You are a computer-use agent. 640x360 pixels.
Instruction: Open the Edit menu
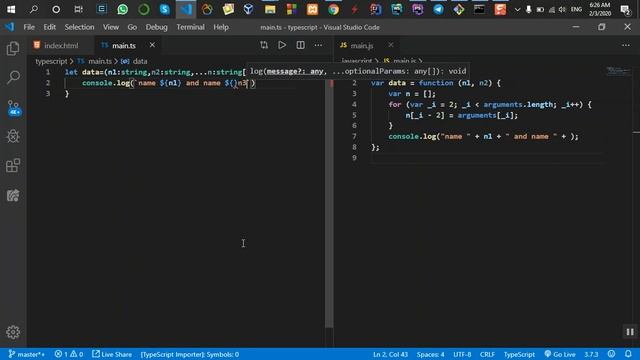49,27
